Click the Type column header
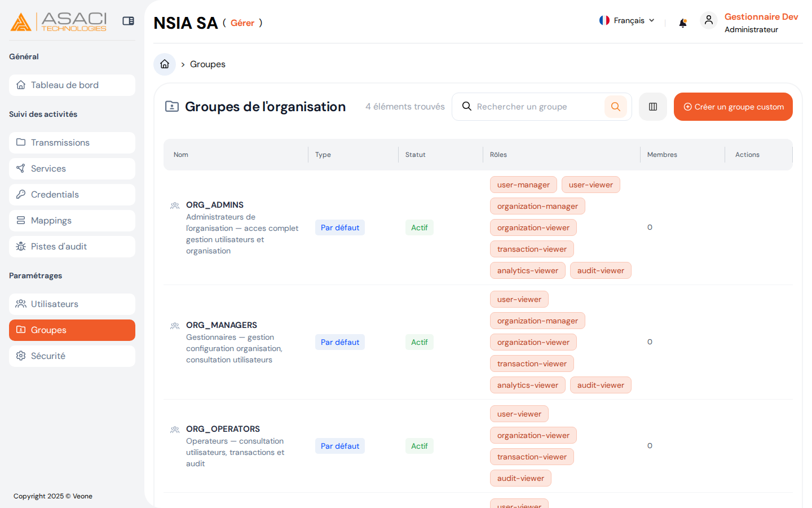The image size is (812, 508). tap(323, 155)
